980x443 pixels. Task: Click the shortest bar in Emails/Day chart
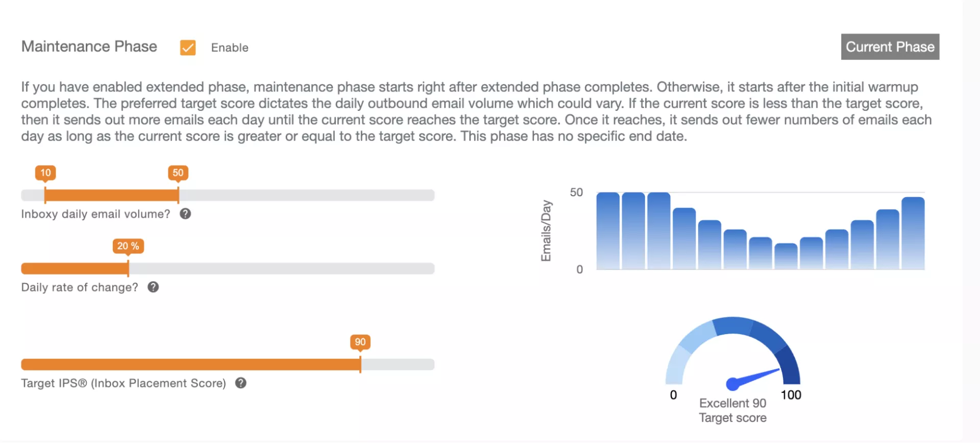point(786,257)
